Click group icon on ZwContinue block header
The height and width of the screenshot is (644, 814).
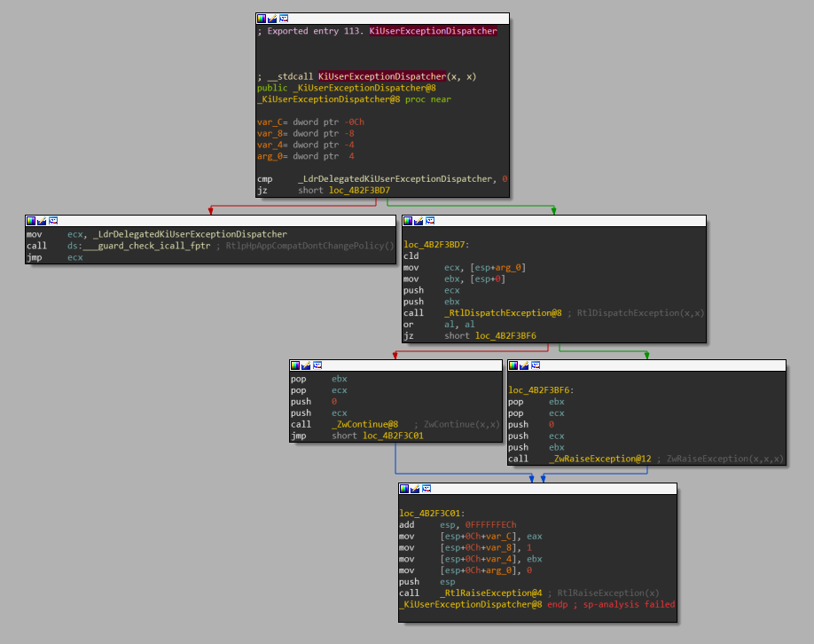[317, 365]
